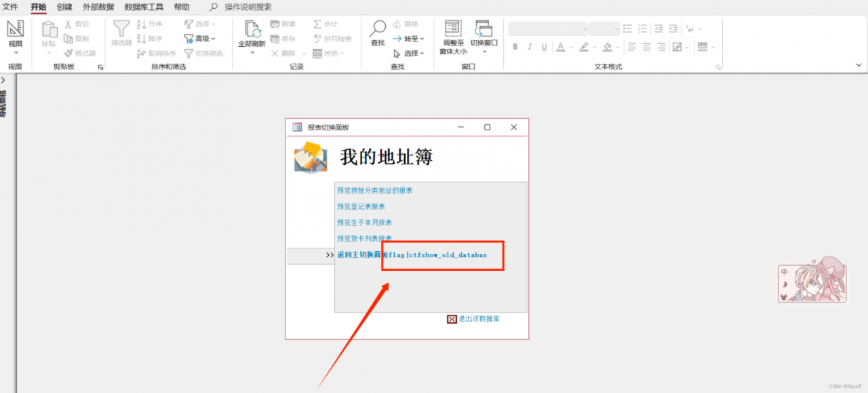Click the 取消排序 remove sort icon
This screenshot has height=393, width=868.
click(142, 53)
